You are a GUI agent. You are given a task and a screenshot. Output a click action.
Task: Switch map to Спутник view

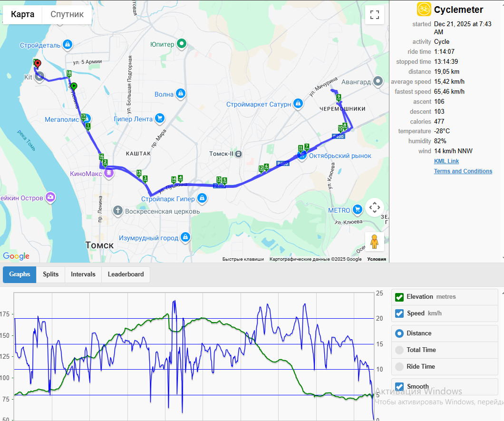(x=67, y=14)
